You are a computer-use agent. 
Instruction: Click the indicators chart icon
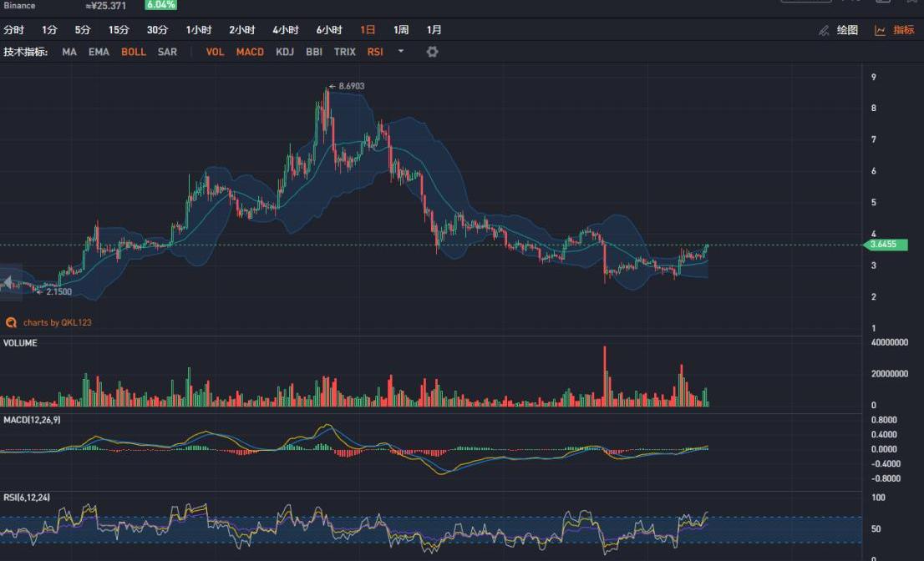[x=880, y=30]
